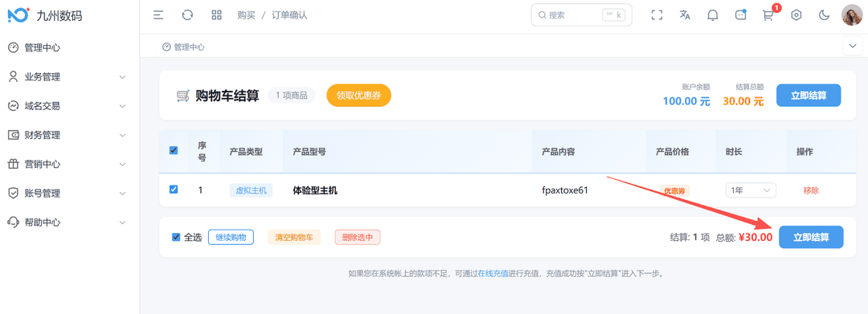Screen dimensions: 868x314
Task: Open the language translate icon
Action: tap(685, 15)
